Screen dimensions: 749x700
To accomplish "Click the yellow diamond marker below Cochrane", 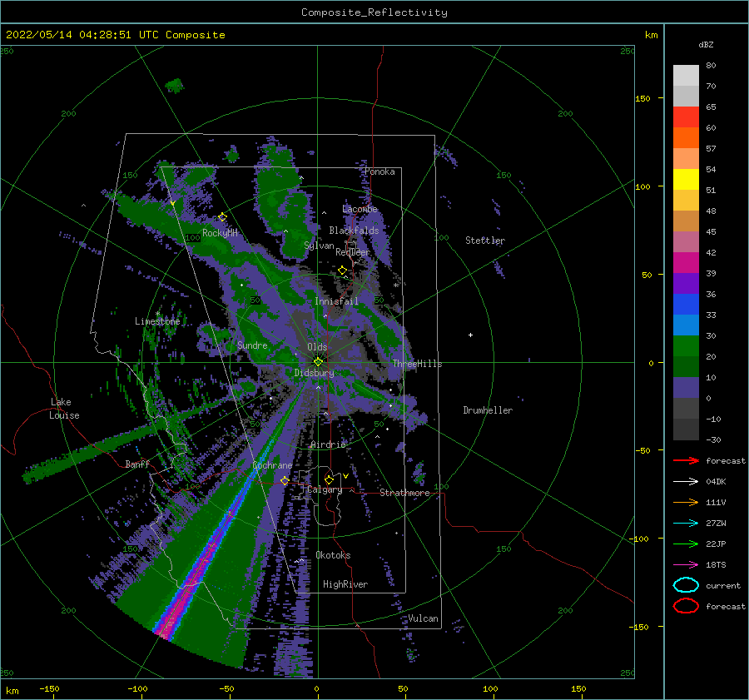I will (285, 480).
